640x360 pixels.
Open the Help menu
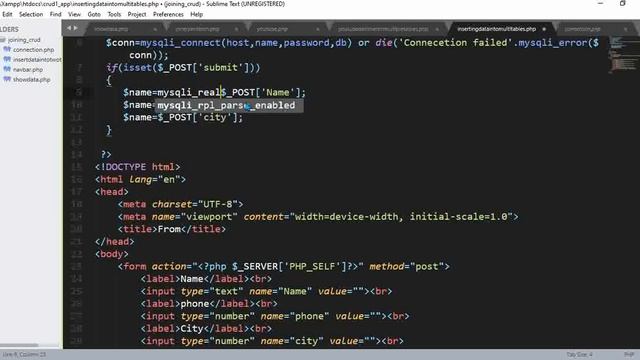pos(196,14)
